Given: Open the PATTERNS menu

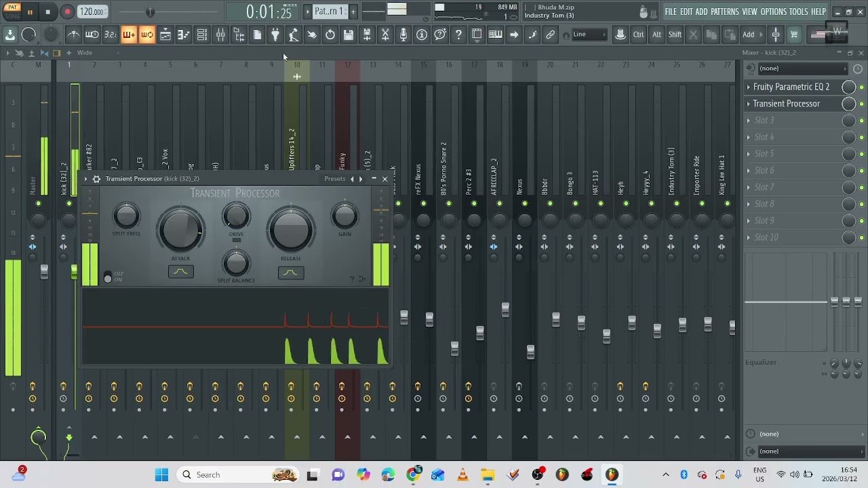Looking at the screenshot, I should [724, 12].
